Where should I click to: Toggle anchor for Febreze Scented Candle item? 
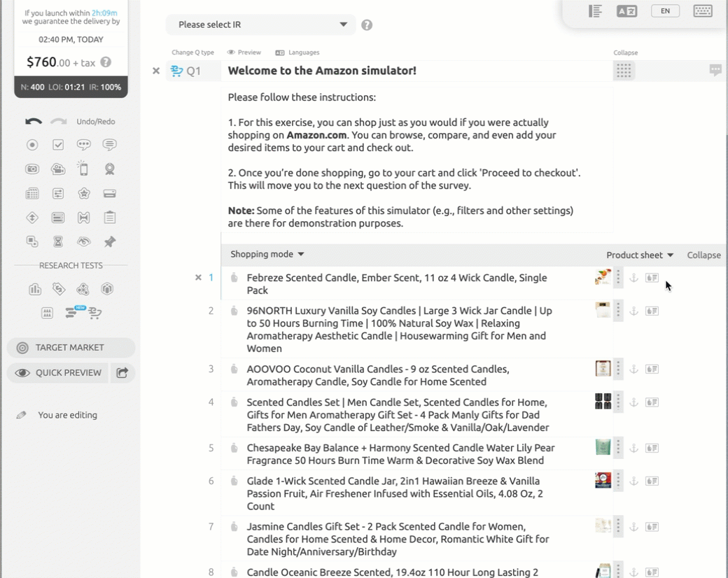coord(633,278)
